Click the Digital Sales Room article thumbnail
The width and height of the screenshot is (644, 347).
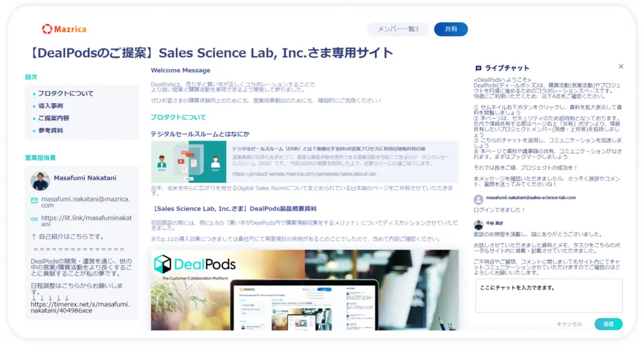(189, 162)
